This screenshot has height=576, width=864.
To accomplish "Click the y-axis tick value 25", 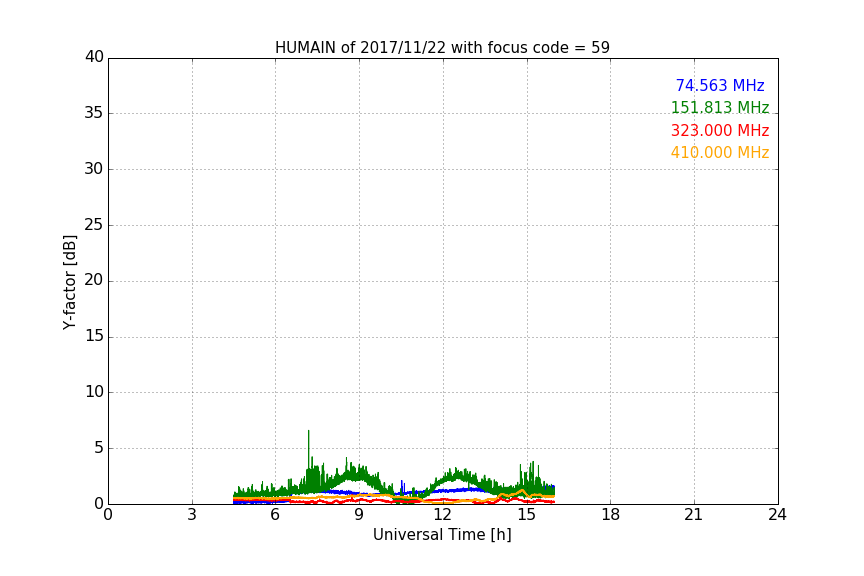I will pyautogui.click(x=94, y=224).
